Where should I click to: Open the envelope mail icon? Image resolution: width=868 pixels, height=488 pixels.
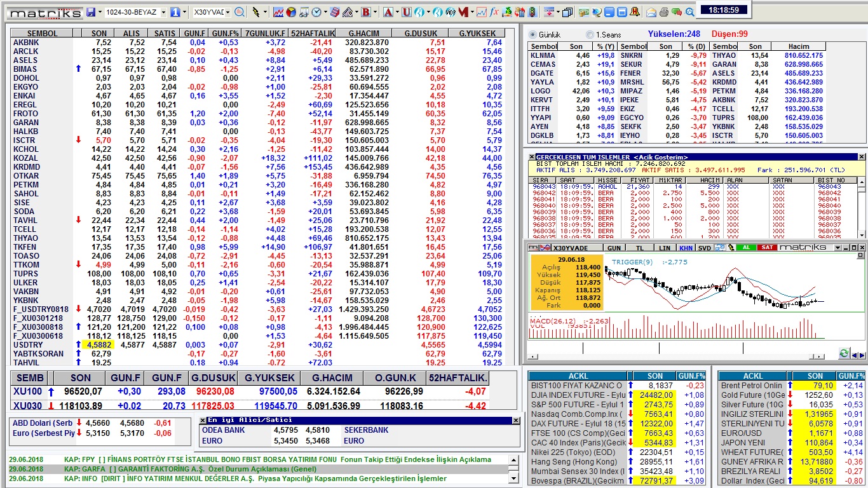click(x=651, y=12)
